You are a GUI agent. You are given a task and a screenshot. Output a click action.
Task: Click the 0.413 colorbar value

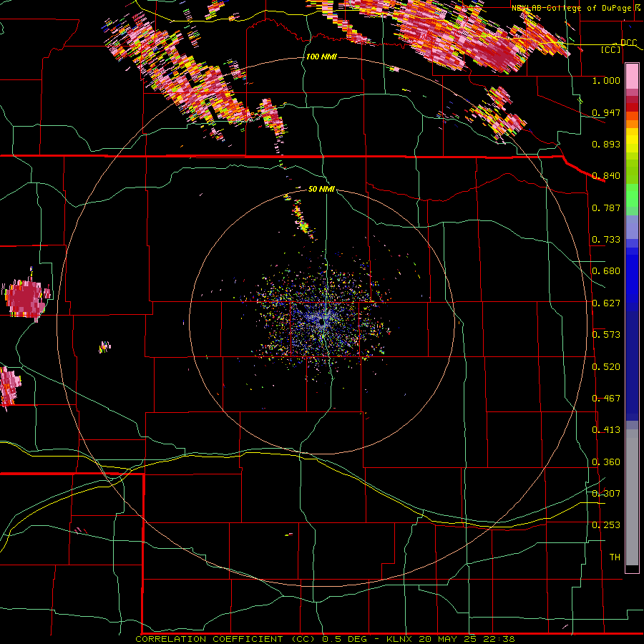point(606,430)
